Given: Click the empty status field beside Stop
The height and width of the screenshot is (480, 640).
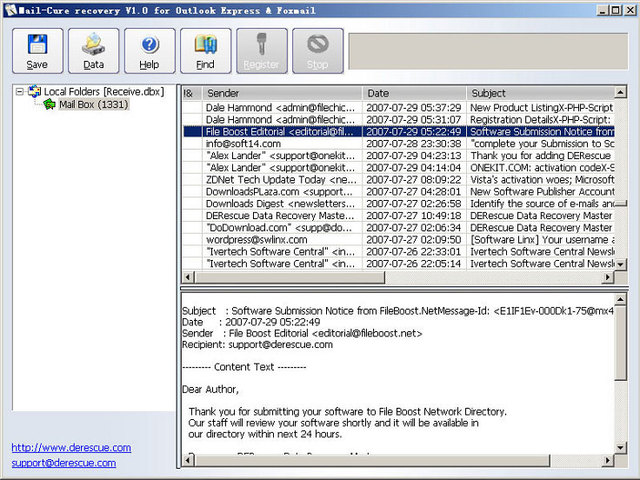Looking at the screenshot, I should click(488, 51).
